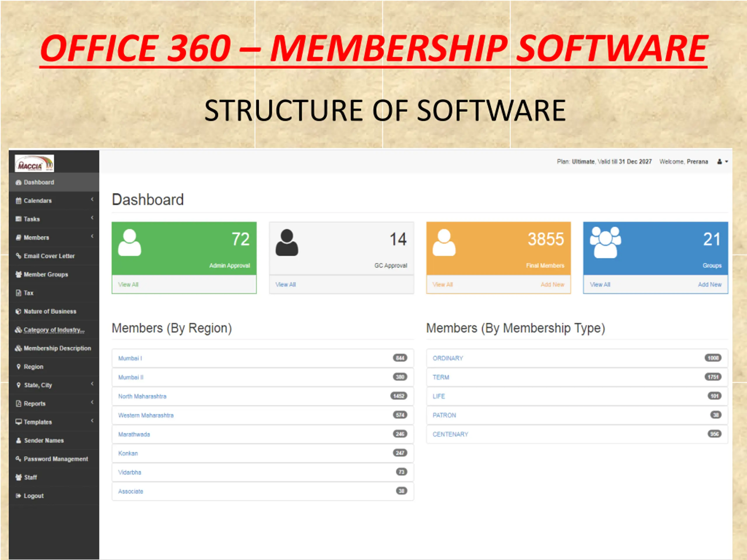The height and width of the screenshot is (560, 747).
Task: Click View All under GC Approval
Action: coord(286,285)
